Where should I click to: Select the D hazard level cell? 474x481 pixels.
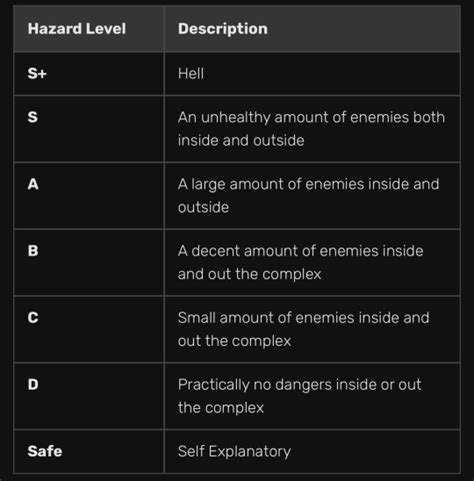(x=89, y=396)
